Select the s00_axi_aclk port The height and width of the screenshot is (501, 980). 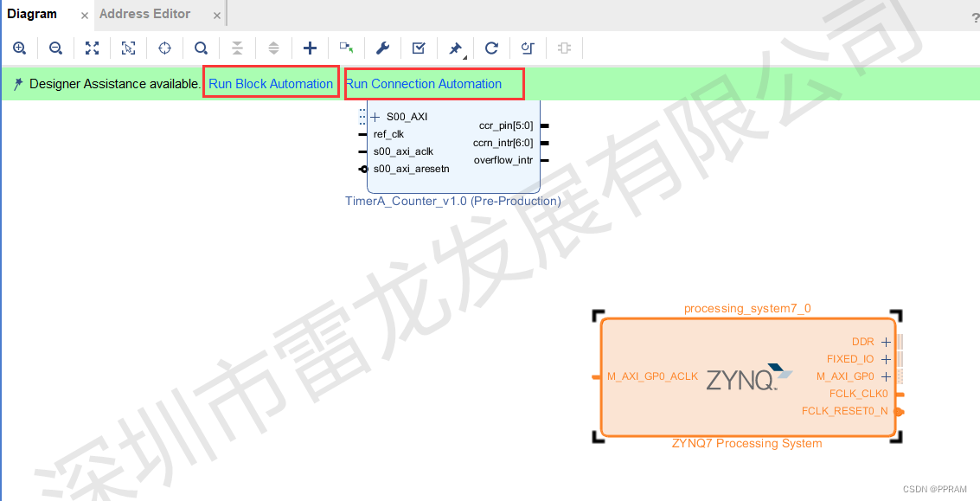[x=403, y=151]
